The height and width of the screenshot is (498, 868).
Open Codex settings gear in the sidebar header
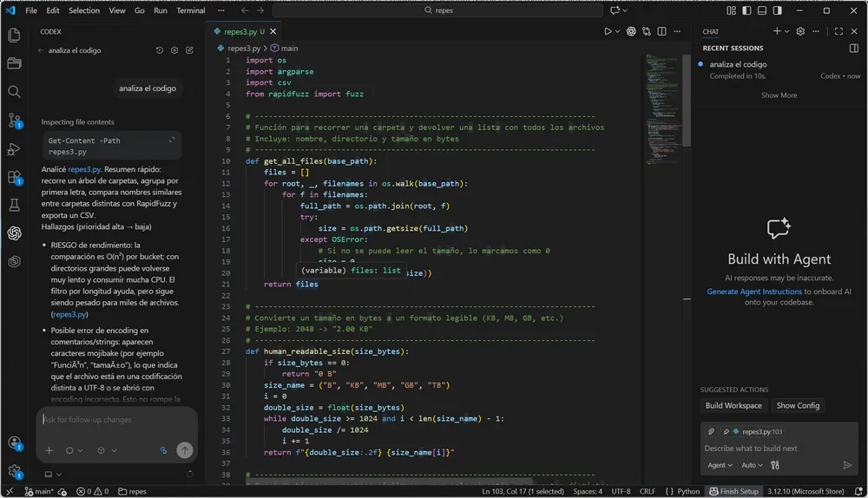[174, 49]
